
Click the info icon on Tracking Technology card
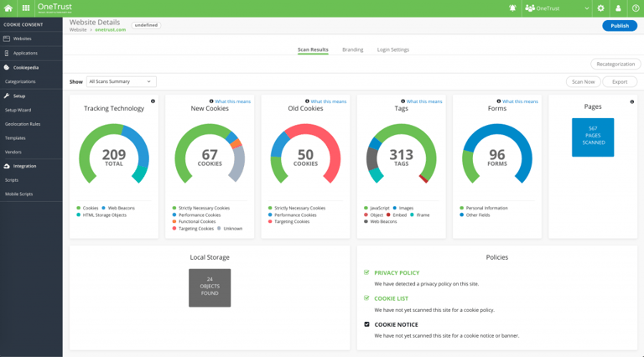pyautogui.click(x=153, y=101)
